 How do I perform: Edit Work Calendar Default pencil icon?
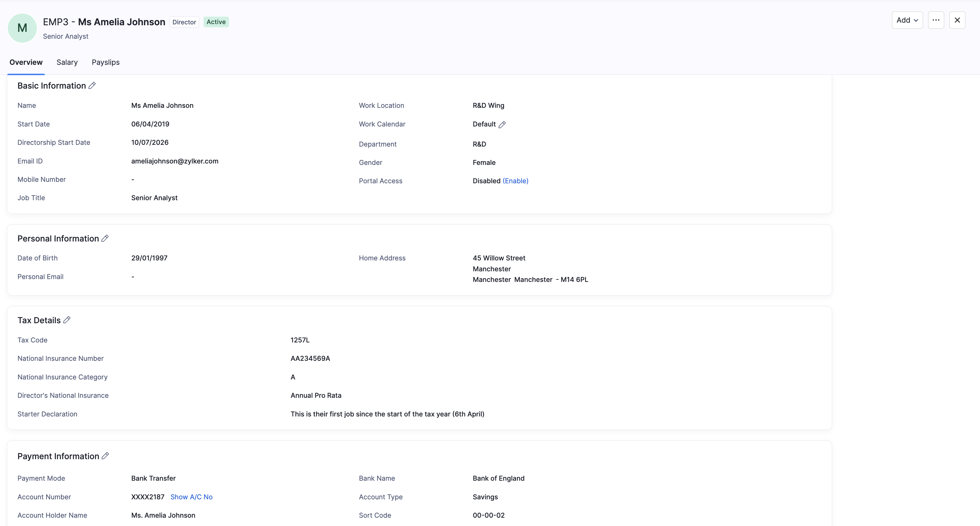point(502,124)
